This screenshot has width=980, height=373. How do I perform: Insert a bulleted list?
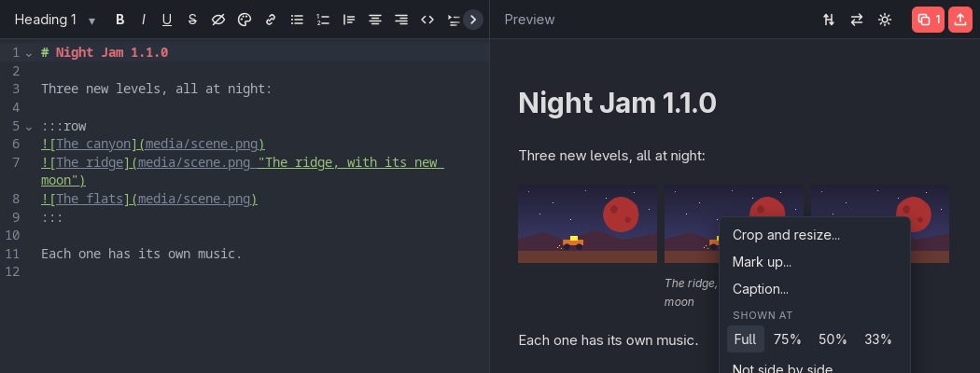click(297, 20)
